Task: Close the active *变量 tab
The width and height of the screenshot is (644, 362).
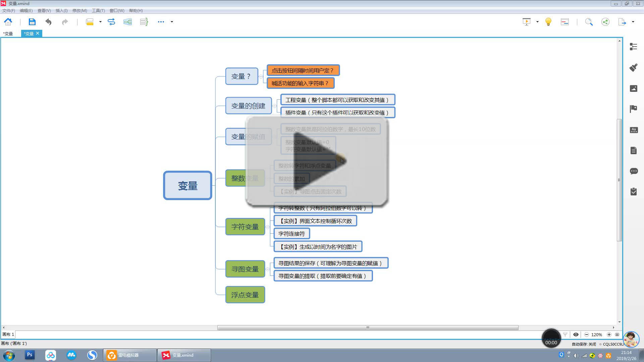Action: point(38,33)
